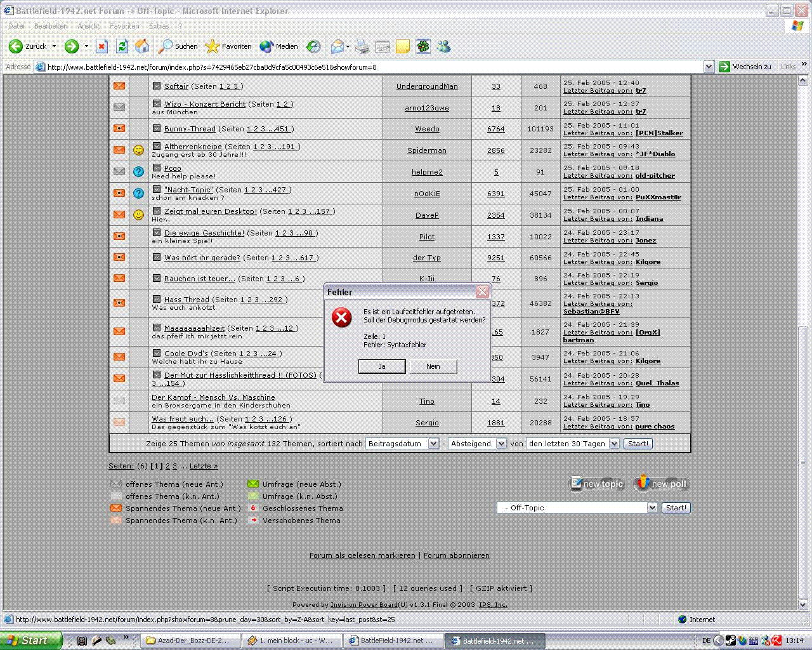Screen dimensions: 812x650
Task: Open the Forward button history dropdown arrow
Action: pos(86,46)
